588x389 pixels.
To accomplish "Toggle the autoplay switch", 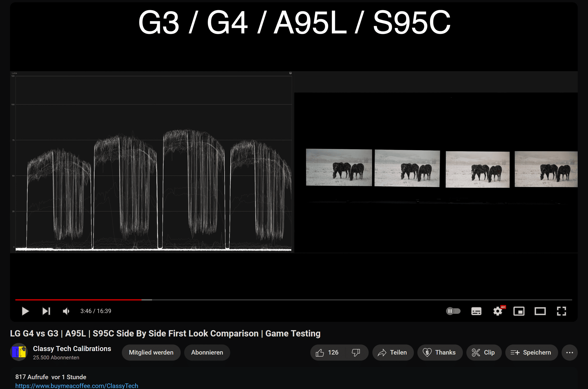I will tap(453, 311).
